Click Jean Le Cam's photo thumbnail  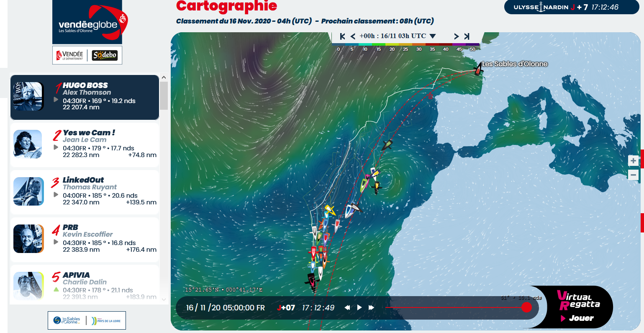28,144
